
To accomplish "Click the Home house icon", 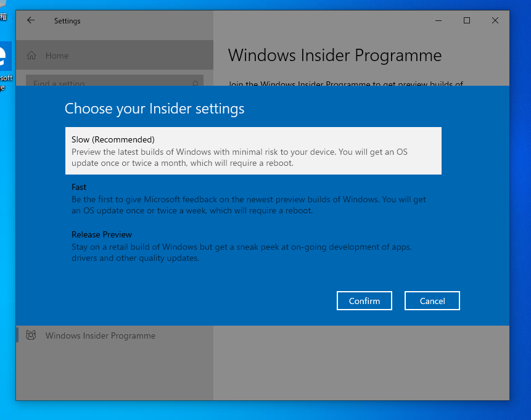I will tap(31, 56).
